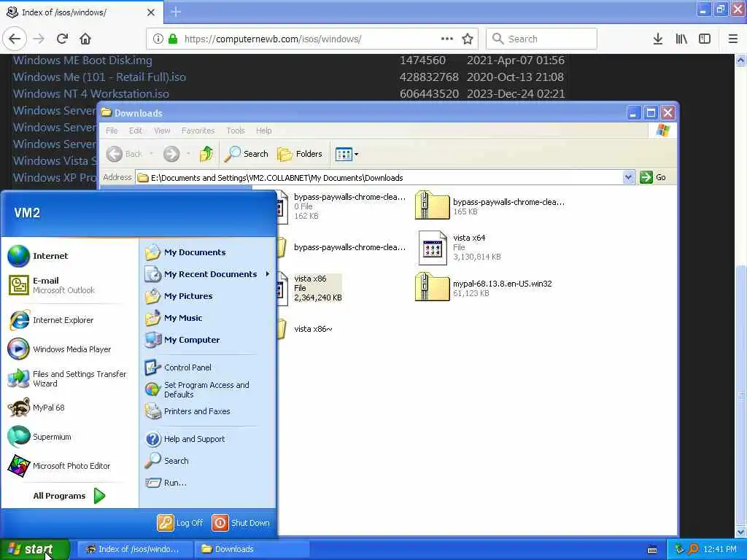Image resolution: width=747 pixels, height=560 pixels.
Task: Open Help menu in Downloads window
Action: [x=263, y=131]
